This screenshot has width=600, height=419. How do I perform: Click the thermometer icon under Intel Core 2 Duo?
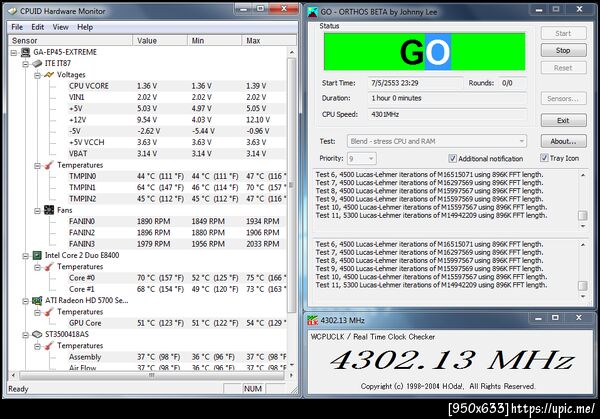(49, 267)
